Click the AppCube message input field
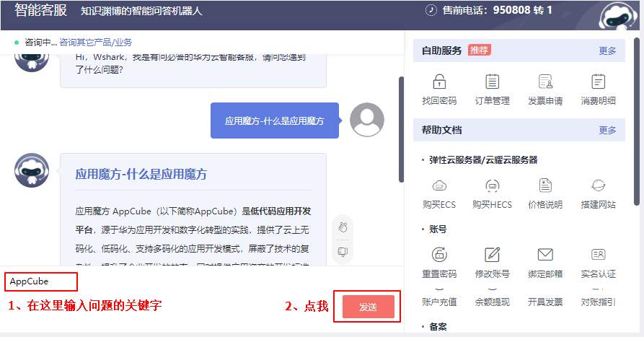The image size is (644, 337). [41, 281]
